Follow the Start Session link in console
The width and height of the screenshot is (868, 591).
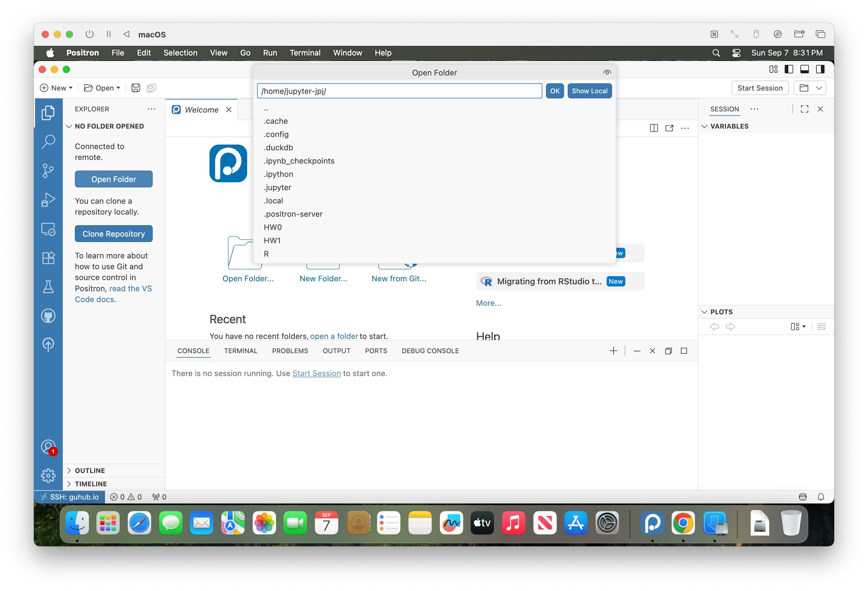(316, 373)
